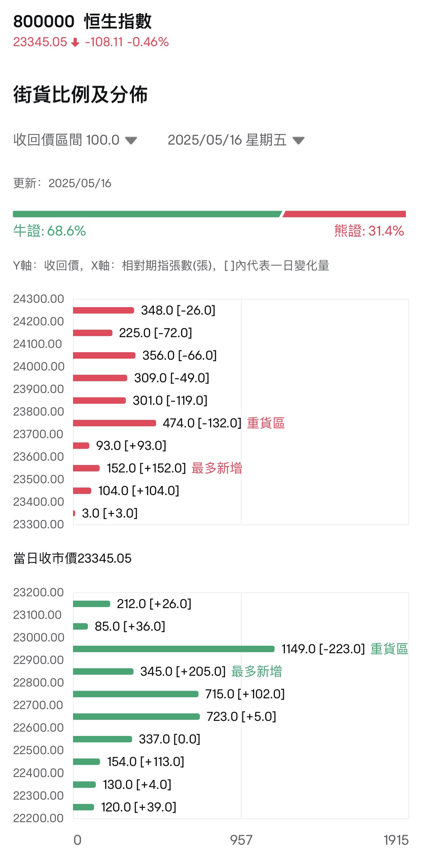Click the 恒生指數 index title
This screenshot has width=422, height=868.
click(118, 21)
